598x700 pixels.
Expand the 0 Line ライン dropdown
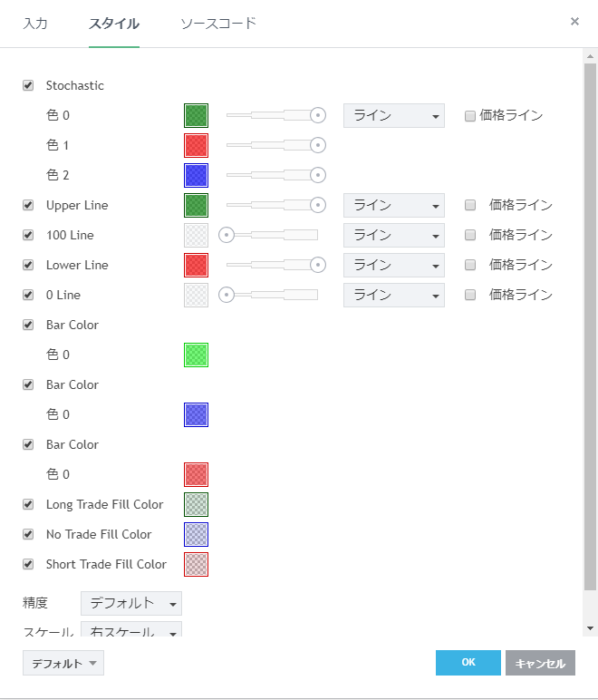[x=393, y=295]
